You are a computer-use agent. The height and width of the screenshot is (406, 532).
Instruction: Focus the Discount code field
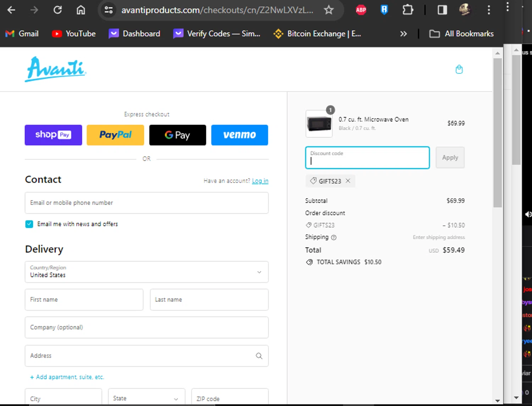pos(367,157)
